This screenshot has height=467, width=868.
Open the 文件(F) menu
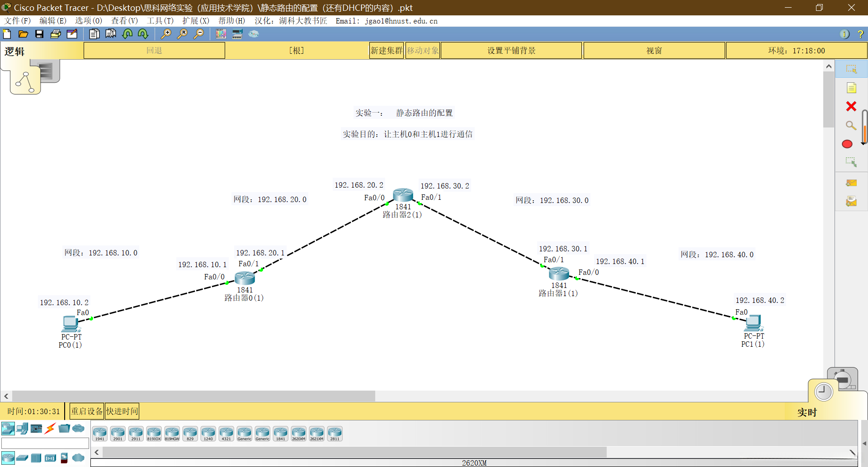(x=18, y=21)
